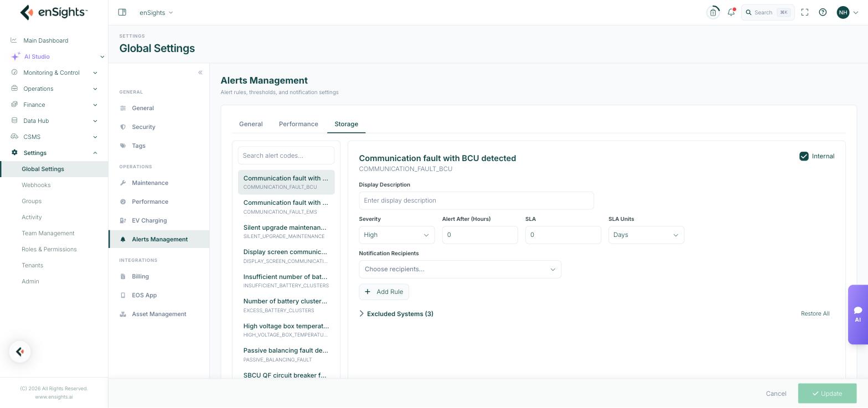Focus the Display Description field
The image size is (868, 408).
[x=476, y=200]
